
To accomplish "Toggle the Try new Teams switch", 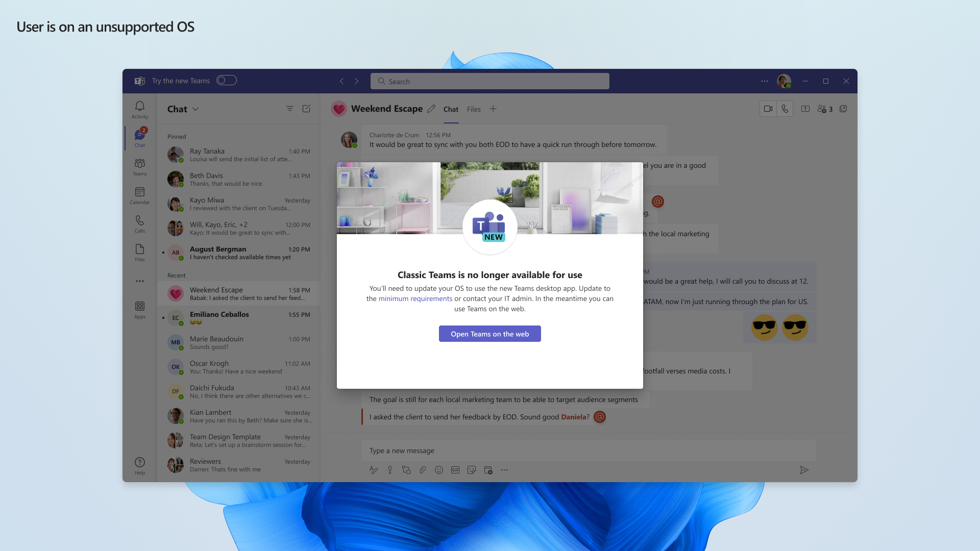I will [227, 80].
